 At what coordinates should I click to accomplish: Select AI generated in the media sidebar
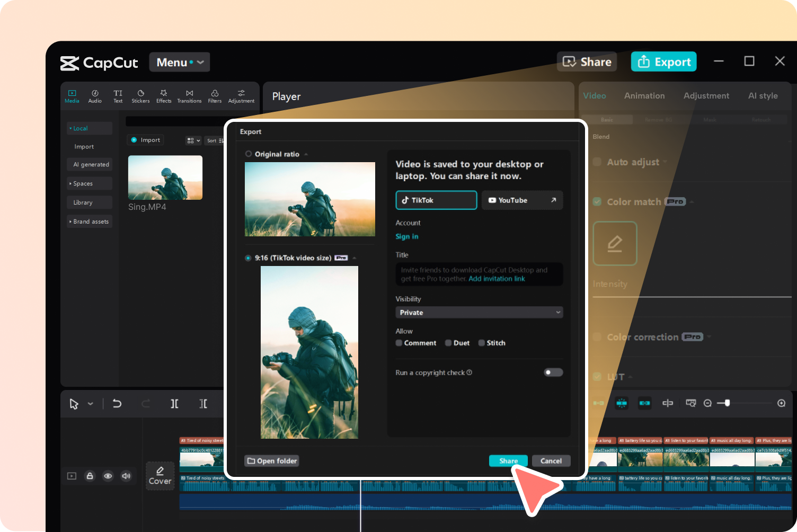[90, 164]
